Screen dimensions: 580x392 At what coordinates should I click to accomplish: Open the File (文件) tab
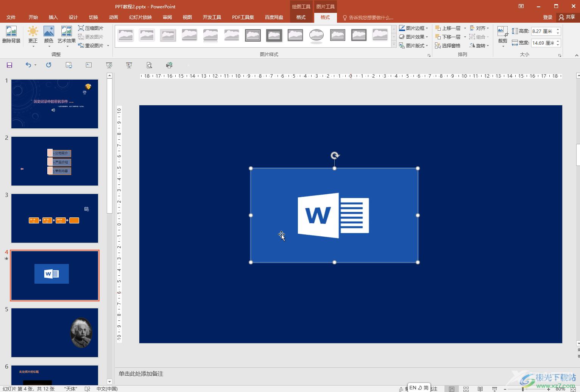11,17
